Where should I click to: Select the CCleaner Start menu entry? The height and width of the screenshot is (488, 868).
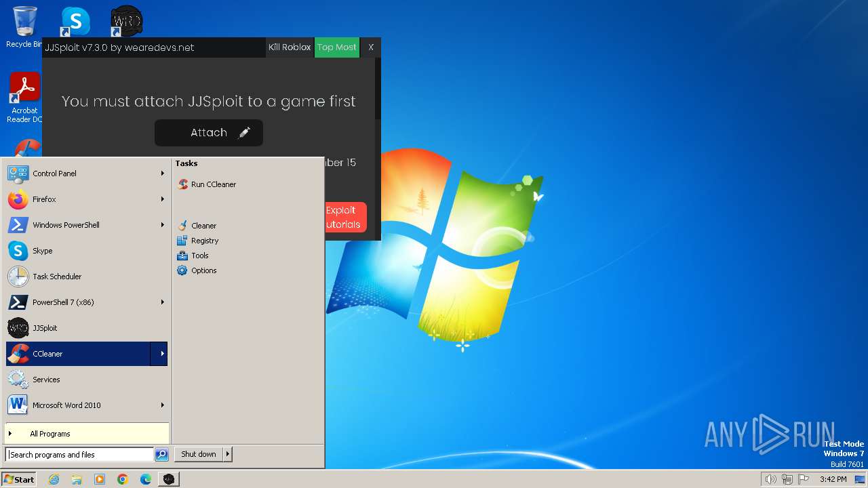78,354
